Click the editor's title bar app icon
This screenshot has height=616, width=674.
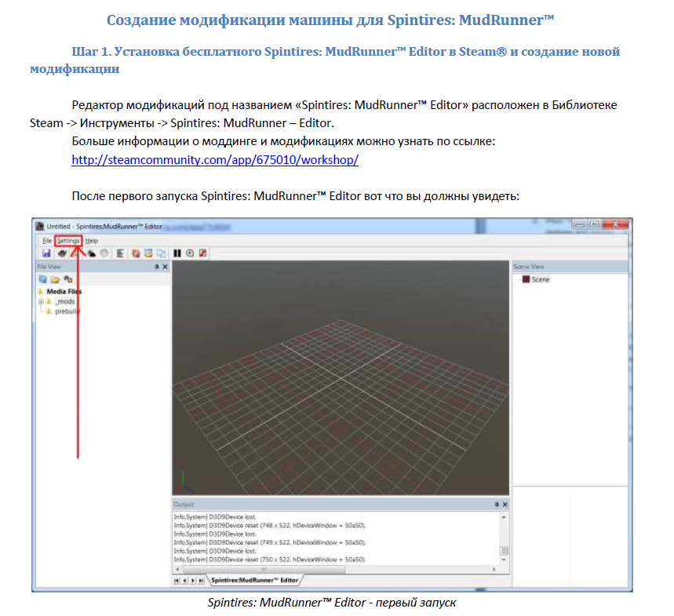(40, 226)
